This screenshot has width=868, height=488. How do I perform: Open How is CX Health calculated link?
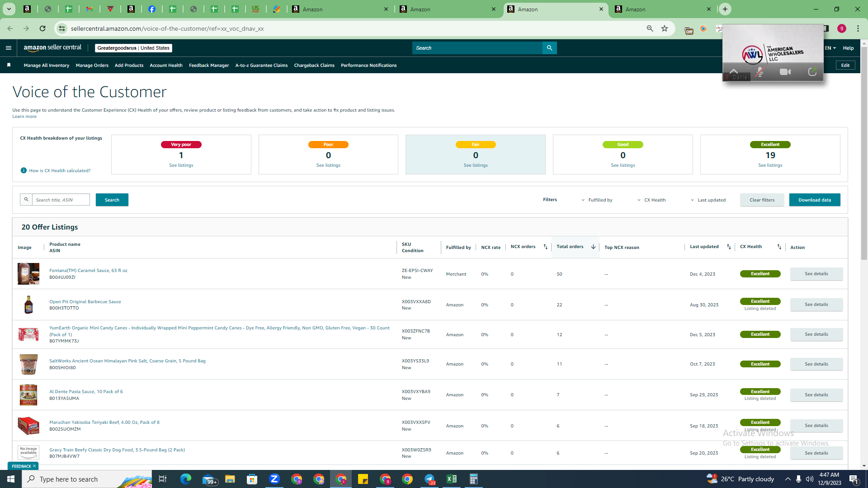(60, 170)
